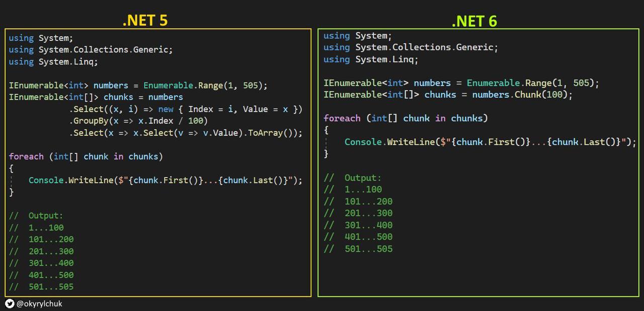The width and height of the screenshot is (644, 311).
Task: Select "using System;" in the .NET 5 panel
Action: point(41,38)
